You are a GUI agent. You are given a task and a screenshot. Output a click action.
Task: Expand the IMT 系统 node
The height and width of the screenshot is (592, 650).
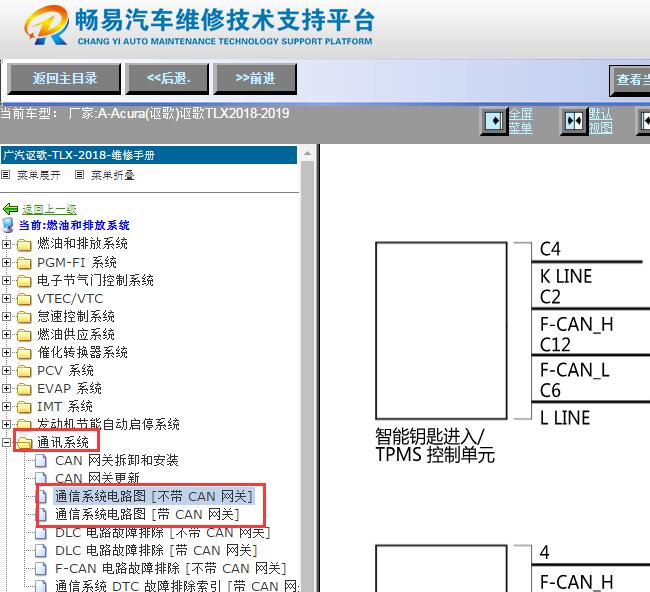6,406
